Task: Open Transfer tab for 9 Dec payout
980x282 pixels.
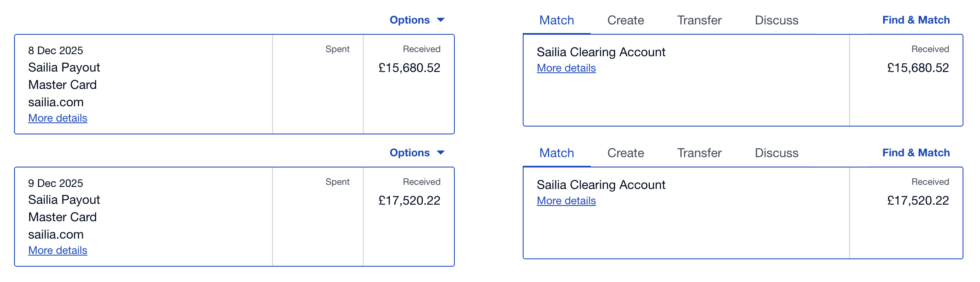Action: (x=699, y=153)
